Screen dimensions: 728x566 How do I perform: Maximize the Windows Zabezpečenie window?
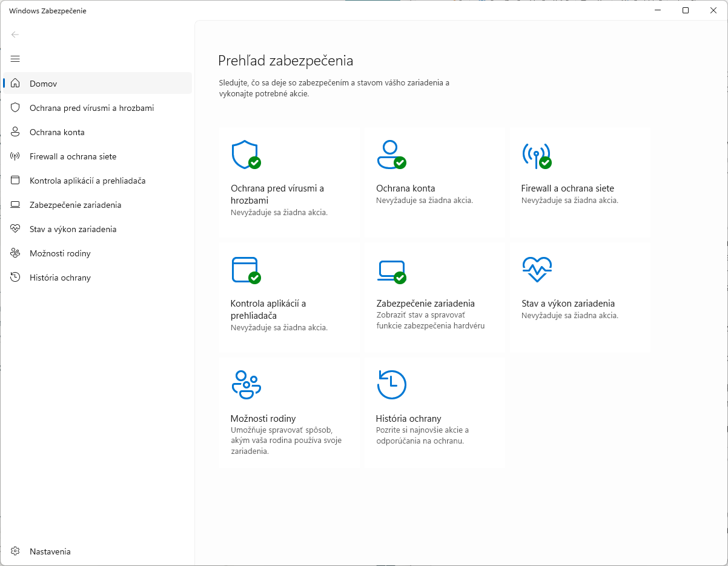point(685,10)
